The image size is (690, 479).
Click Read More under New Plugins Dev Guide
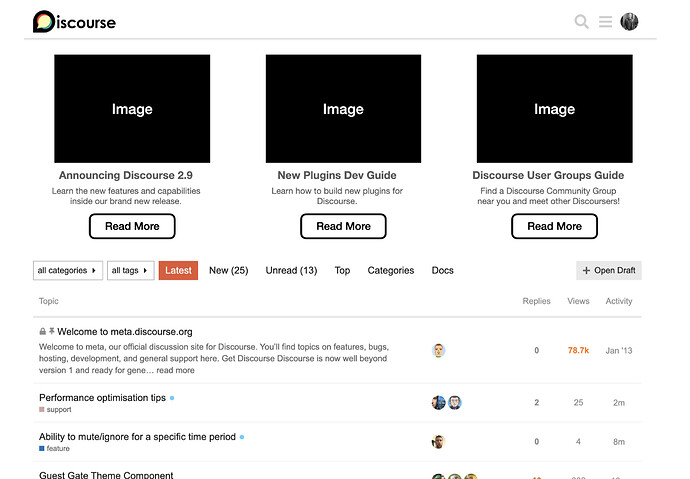point(343,227)
